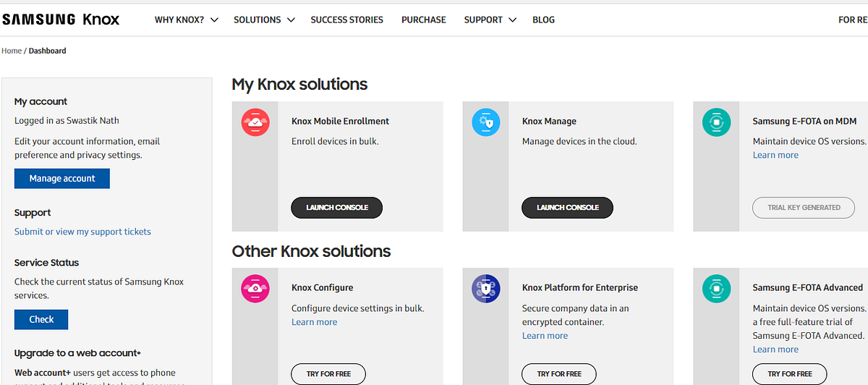Click TRY FOR FREE for Knox Platform for Enterprise
Viewport: 868px width, 385px height.
click(559, 374)
